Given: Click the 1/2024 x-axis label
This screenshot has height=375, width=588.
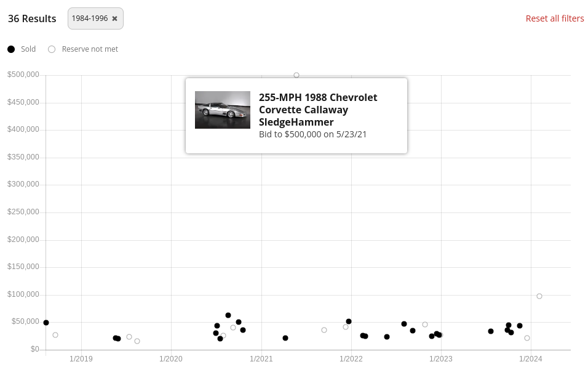Looking at the screenshot, I should pyautogui.click(x=531, y=359).
